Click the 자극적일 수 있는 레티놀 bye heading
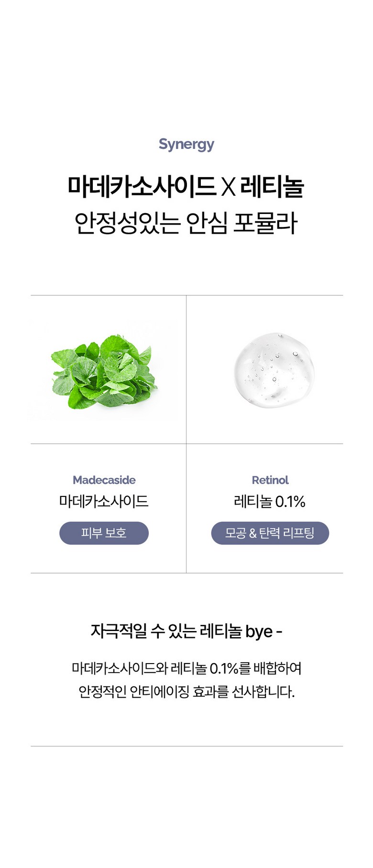This screenshot has height=868, width=373. [186, 631]
